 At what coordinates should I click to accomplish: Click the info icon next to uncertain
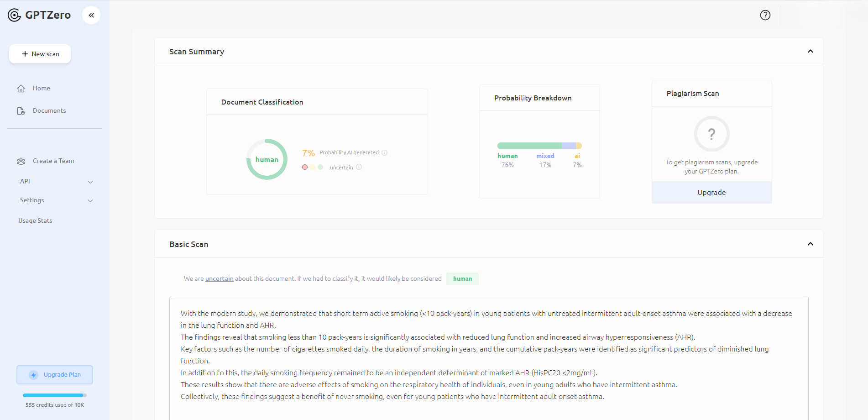[359, 167]
